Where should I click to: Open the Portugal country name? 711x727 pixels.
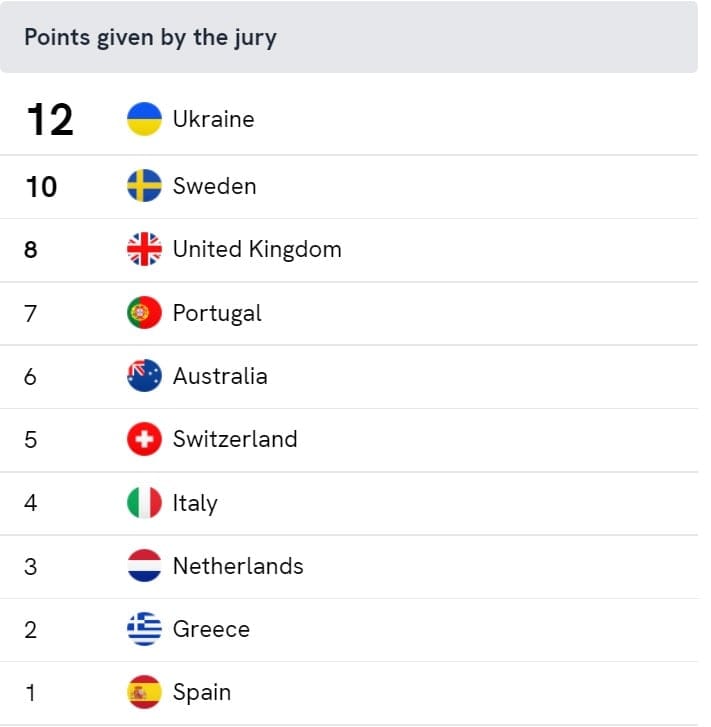click(x=217, y=314)
